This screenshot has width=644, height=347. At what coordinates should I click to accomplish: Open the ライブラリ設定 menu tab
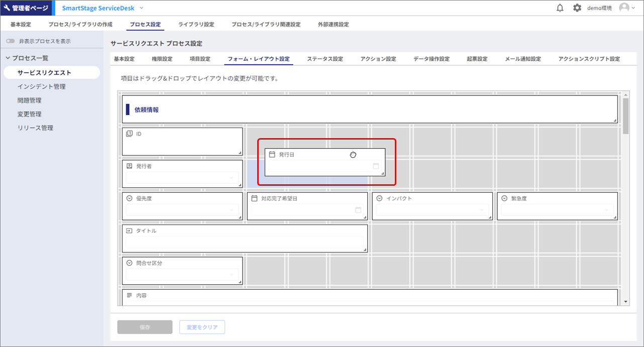point(196,25)
